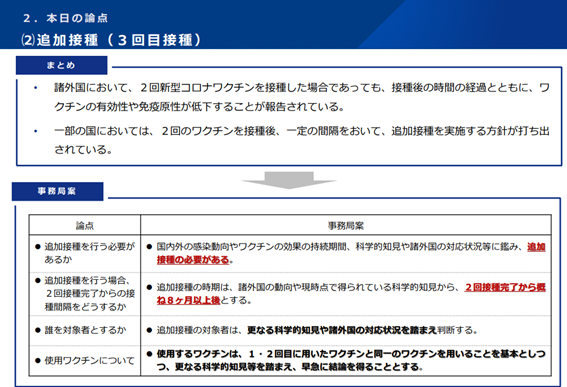
Task: Click red underlined link 2回接種完了から概ね8ヶ月以上後
Action: coord(351,294)
